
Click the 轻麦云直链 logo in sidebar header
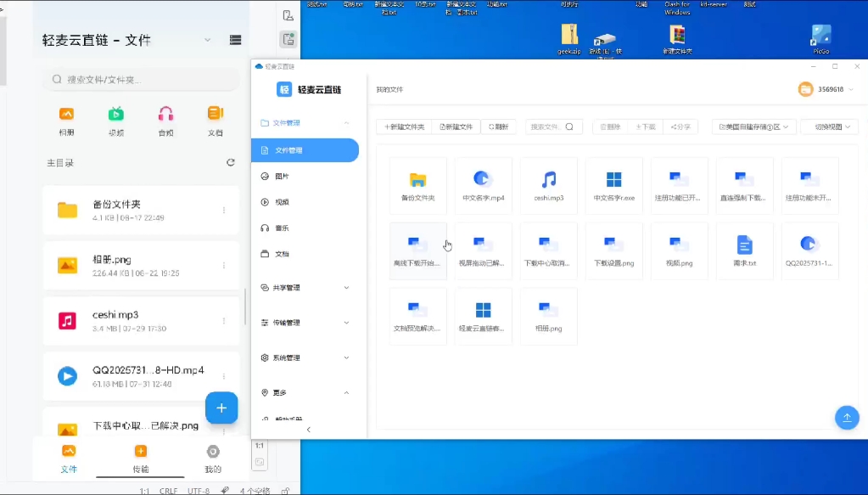pos(309,89)
